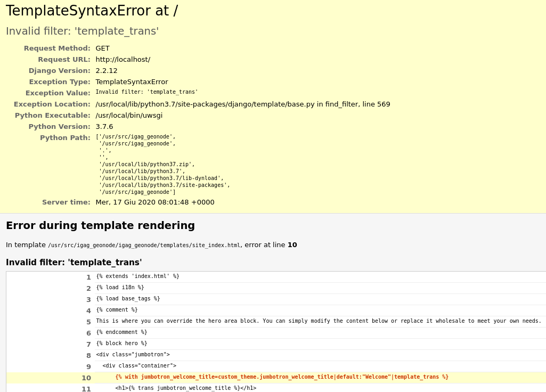
Task: Click the 'Exception Location:' label
Action: pos(52,104)
